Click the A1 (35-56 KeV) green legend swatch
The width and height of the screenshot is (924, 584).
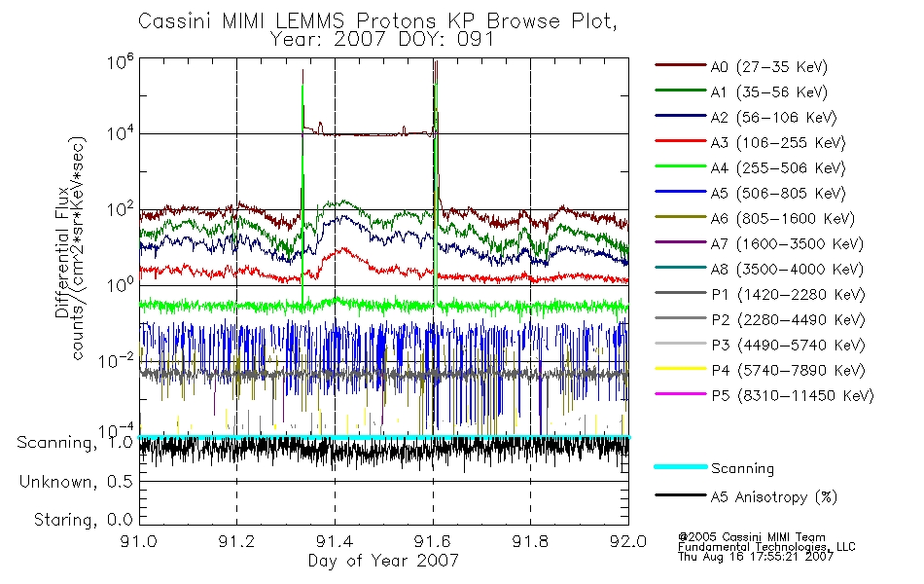[681, 91]
